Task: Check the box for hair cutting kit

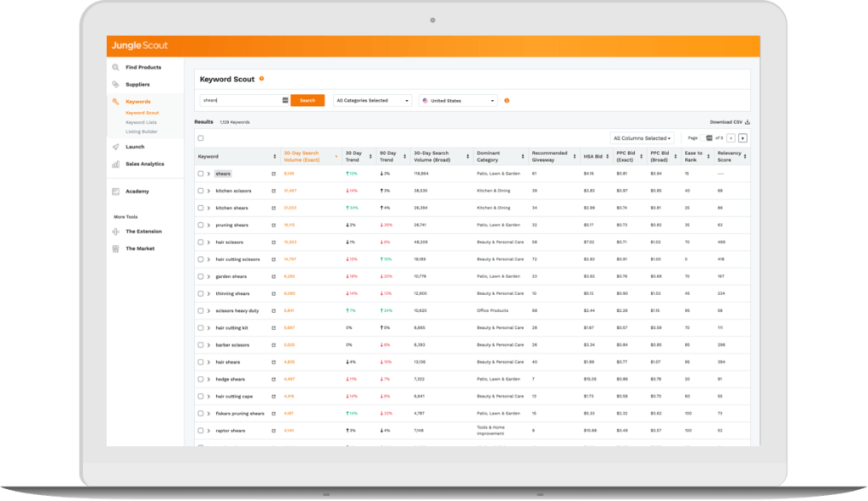Action: [201, 328]
